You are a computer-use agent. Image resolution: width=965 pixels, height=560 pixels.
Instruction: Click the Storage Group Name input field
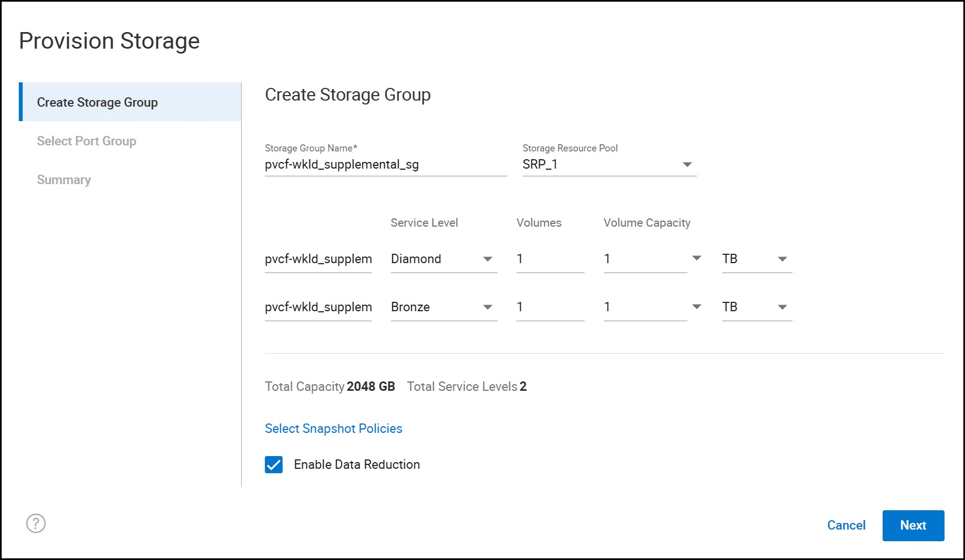click(x=385, y=165)
